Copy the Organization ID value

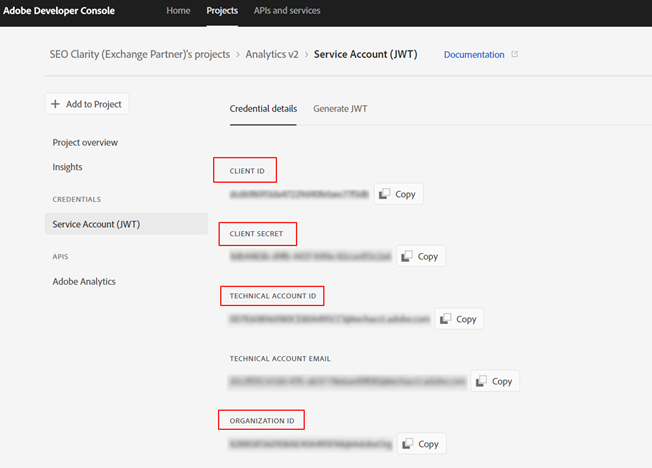[x=422, y=444]
